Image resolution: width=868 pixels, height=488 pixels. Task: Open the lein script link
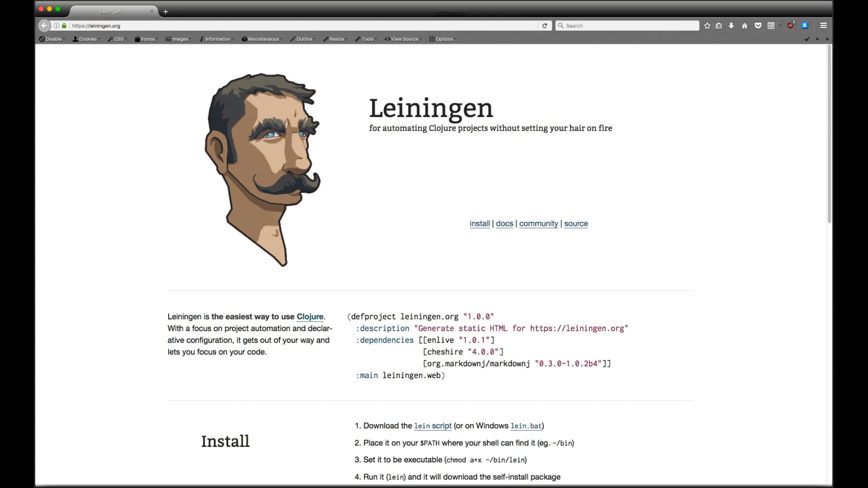[x=433, y=426]
